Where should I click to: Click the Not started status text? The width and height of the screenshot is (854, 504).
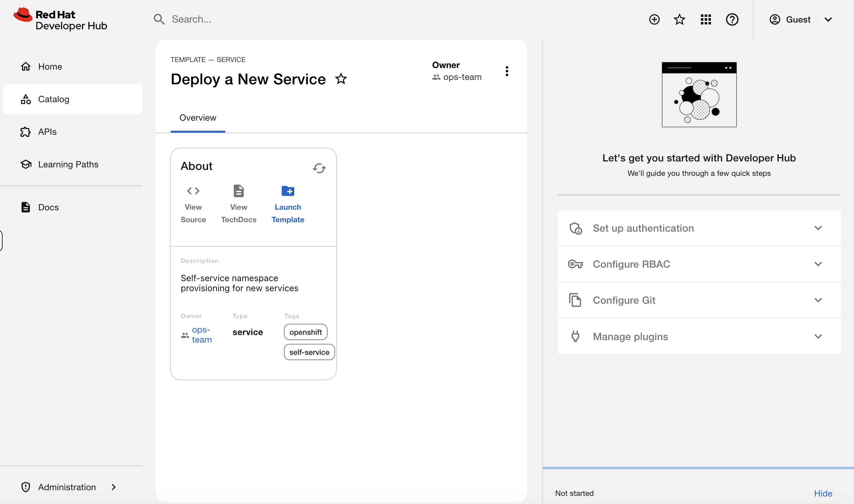574,493
